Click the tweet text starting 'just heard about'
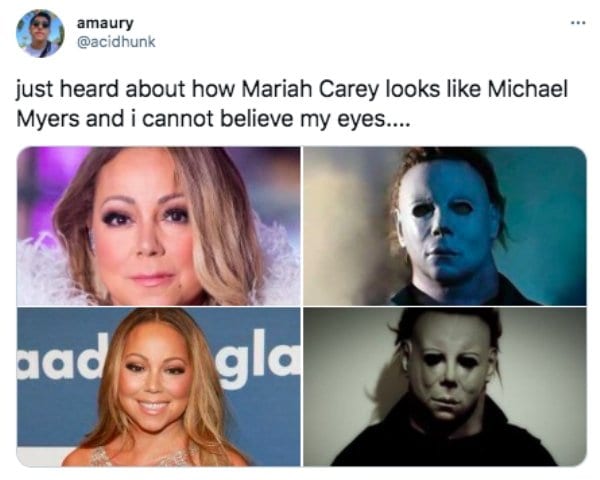The width and height of the screenshot is (600, 480). 292,104
